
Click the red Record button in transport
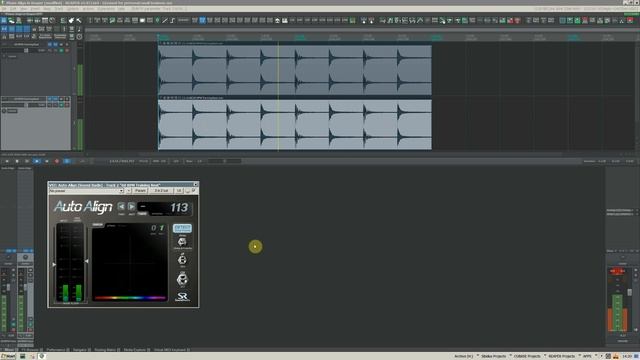pyautogui.click(x=57, y=161)
